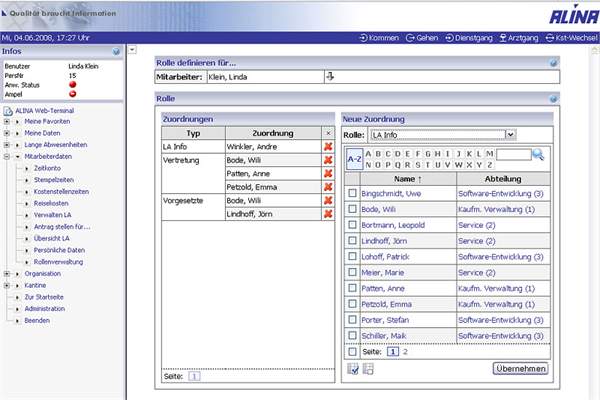Select the Schiller, Maik checkbox
This screenshot has height=400, width=600.
point(352,335)
